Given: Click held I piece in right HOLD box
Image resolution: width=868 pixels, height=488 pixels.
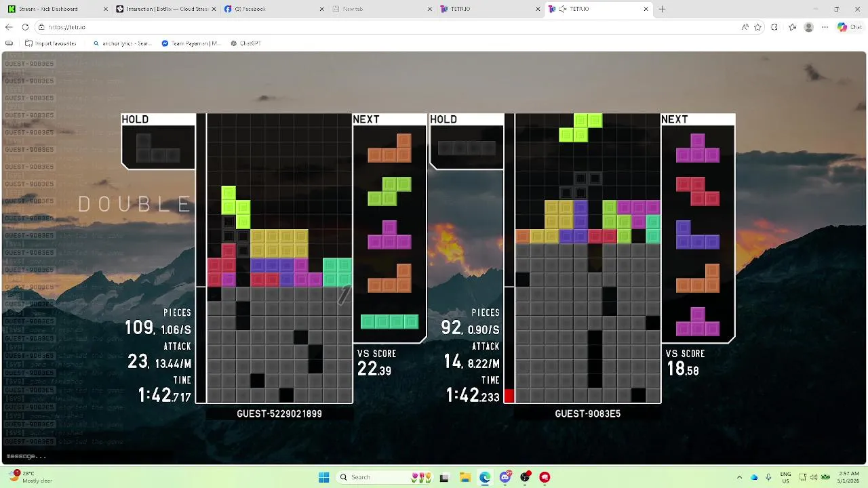Looking at the screenshot, I should (467, 148).
